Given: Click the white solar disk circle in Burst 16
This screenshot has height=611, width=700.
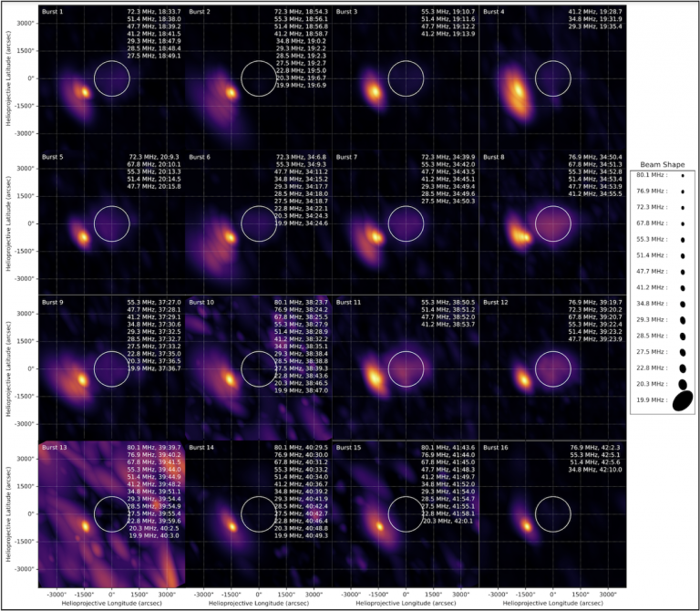Looking at the screenshot, I should pos(552,513).
